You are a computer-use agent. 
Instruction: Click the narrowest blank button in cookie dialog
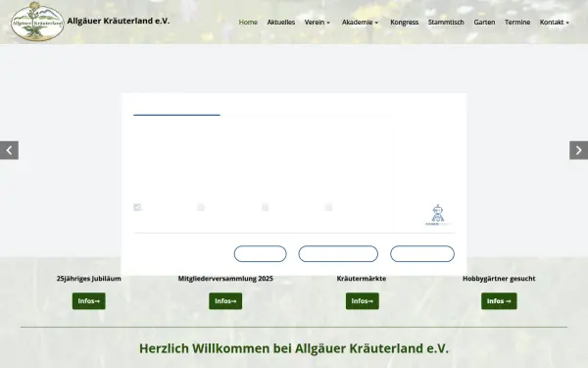pyautogui.click(x=261, y=254)
